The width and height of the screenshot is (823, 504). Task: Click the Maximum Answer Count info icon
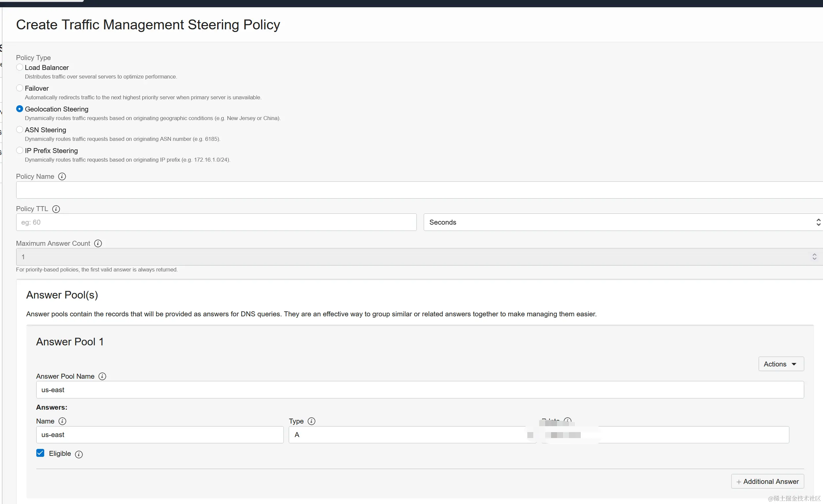(98, 243)
